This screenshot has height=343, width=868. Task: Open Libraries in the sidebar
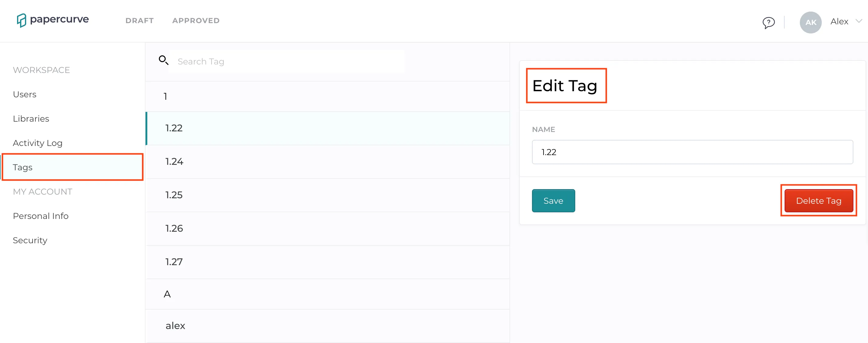31,119
